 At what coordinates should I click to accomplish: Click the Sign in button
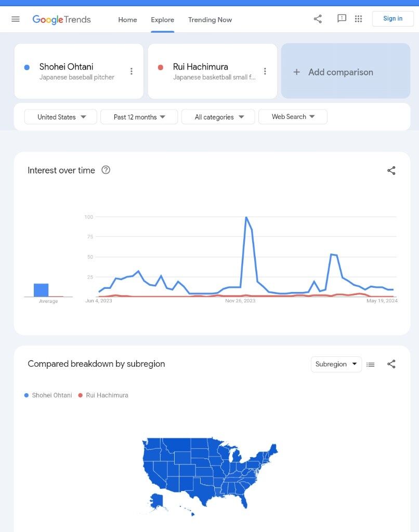click(x=392, y=19)
